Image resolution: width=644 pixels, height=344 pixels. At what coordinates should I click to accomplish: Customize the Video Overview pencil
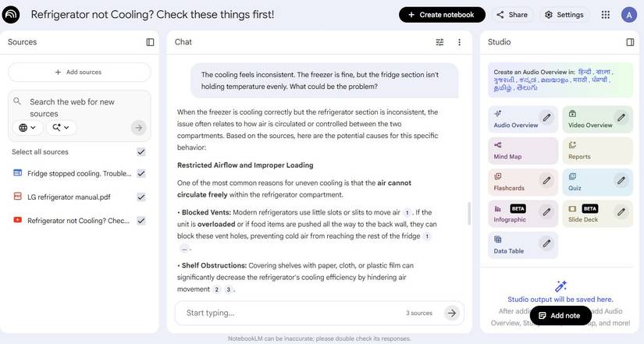click(x=621, y=119)
